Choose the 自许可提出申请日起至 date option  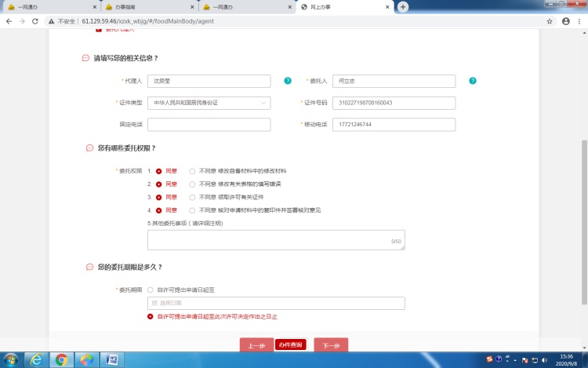point(151,290)
